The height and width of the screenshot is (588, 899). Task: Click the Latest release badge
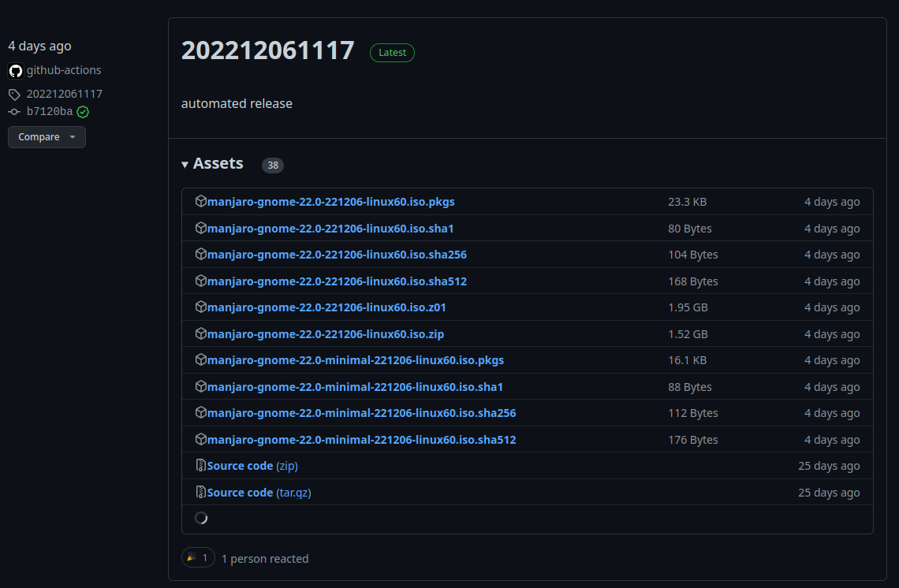click(392, 53)
